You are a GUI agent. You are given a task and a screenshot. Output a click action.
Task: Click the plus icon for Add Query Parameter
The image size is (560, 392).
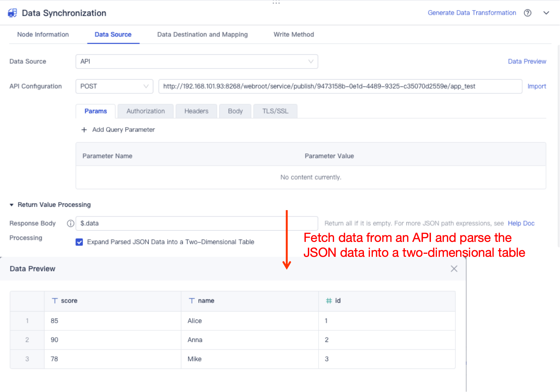(84, 130)
